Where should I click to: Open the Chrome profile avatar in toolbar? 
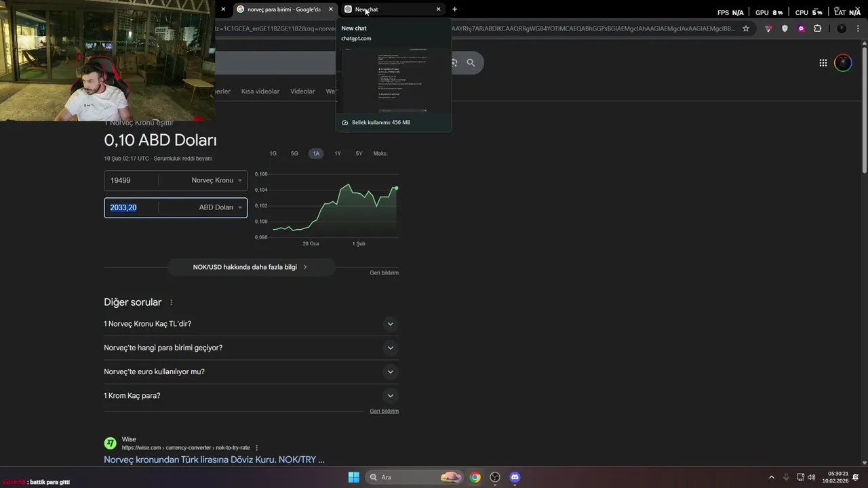coord(842,28)
